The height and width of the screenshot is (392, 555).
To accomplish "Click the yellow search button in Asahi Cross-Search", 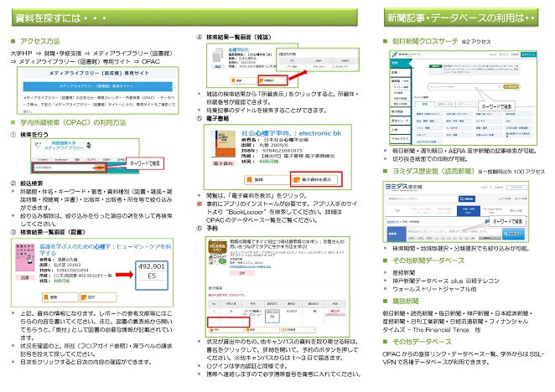I will 511,86.
